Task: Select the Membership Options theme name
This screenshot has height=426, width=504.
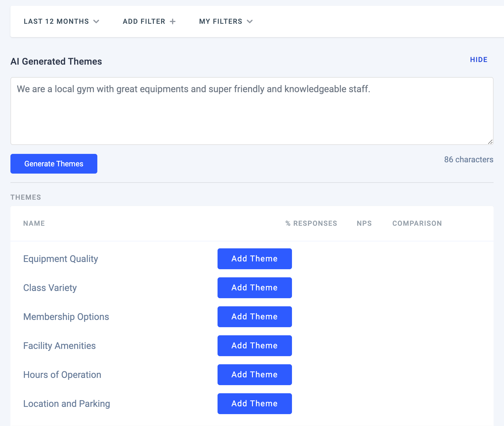Action: point(66,317)
